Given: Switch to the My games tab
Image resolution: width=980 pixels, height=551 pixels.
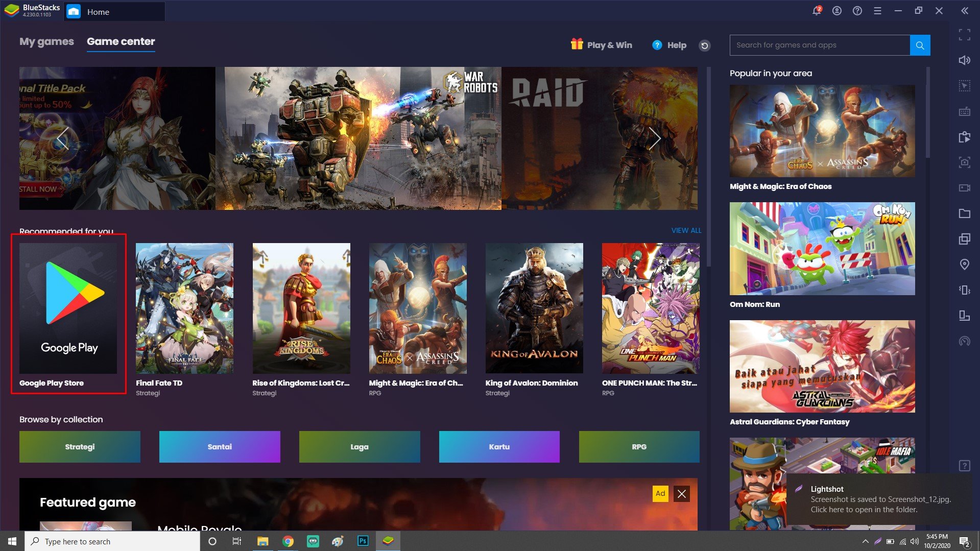Looking at the screenshot, I should pos(45,41).
